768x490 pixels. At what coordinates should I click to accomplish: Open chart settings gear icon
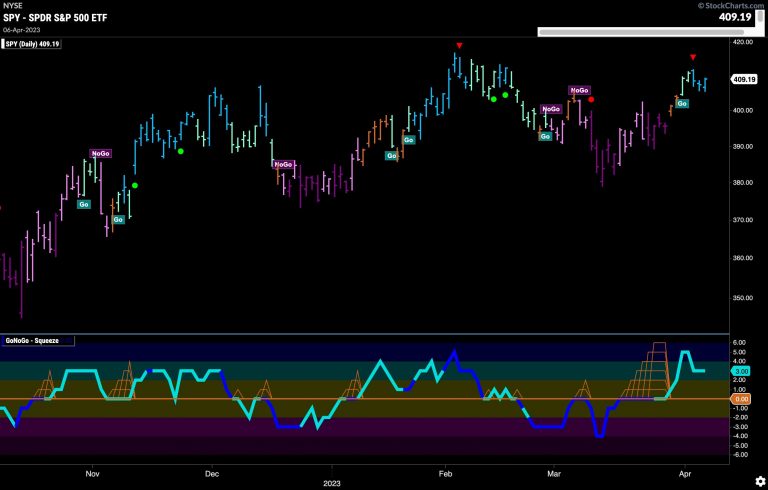(x=760, y=481)
